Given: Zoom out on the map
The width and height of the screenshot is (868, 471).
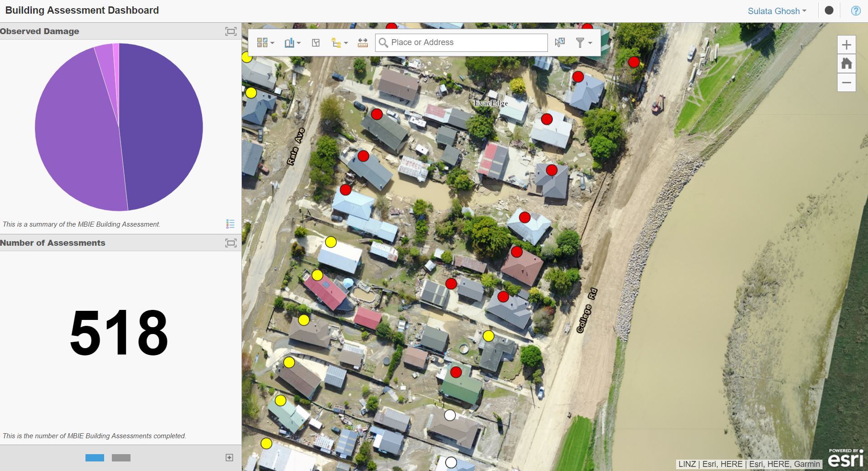Looking at the screenshot, I should 846,82.
